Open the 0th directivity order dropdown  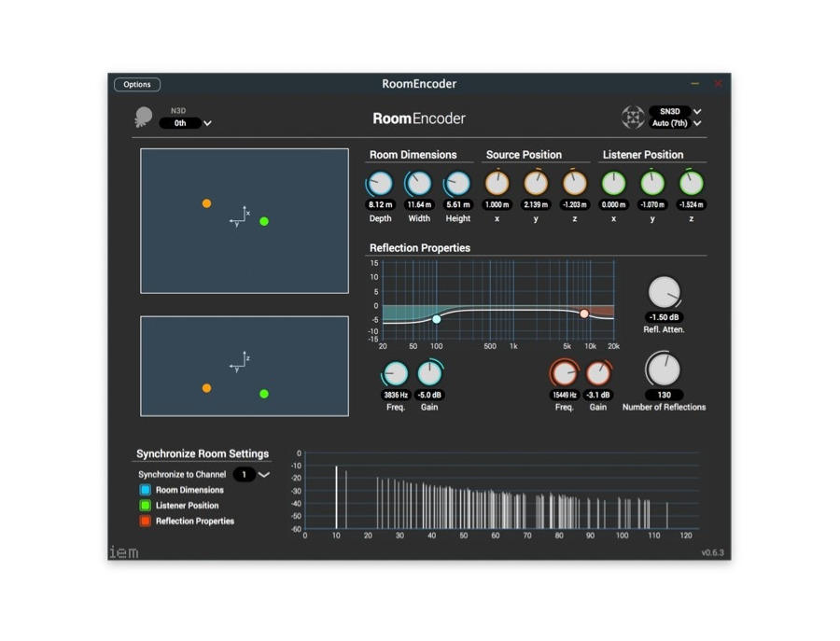click(x=186, y=123)
